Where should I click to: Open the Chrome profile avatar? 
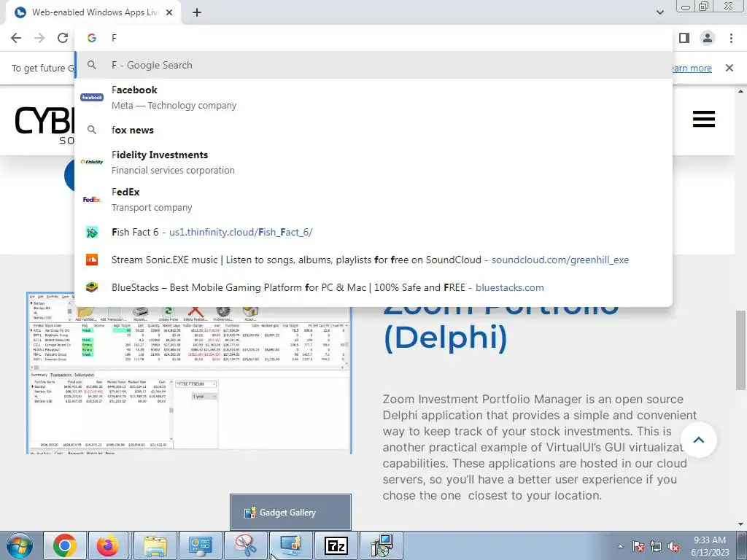[708, 38]
